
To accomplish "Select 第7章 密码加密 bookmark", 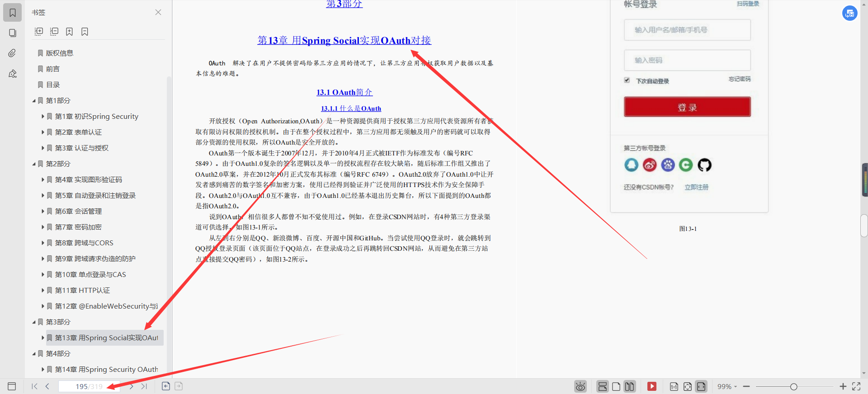I will (x=78, y=227).
